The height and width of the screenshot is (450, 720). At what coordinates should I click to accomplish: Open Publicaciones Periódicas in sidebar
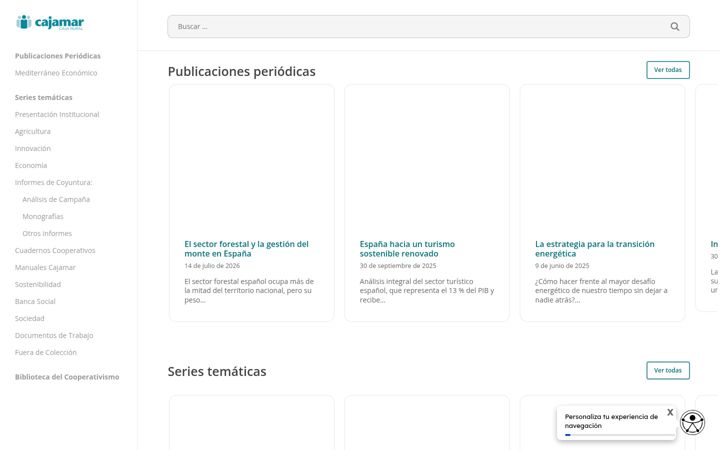tap(57, 56)
